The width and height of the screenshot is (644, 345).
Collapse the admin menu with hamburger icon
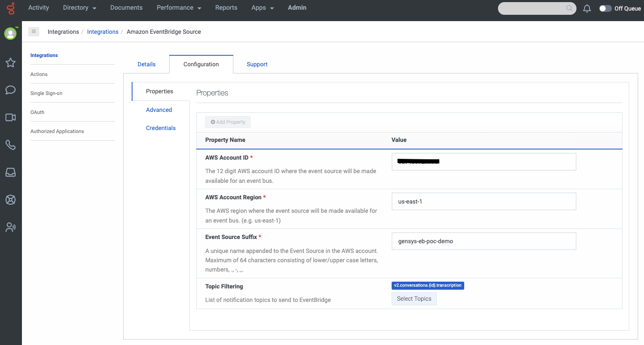pyautogui.click(x=34, y=31)
